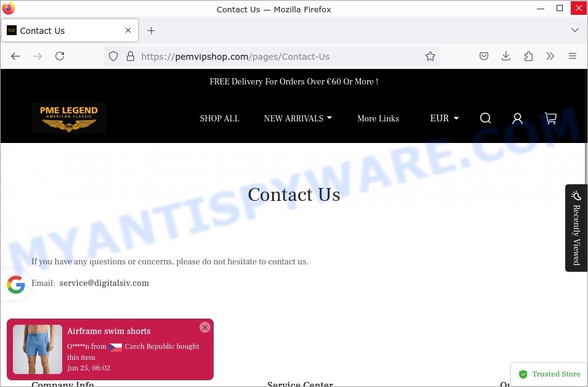
Task: Reload the page with the refresh icon
Action: (60, 56)
